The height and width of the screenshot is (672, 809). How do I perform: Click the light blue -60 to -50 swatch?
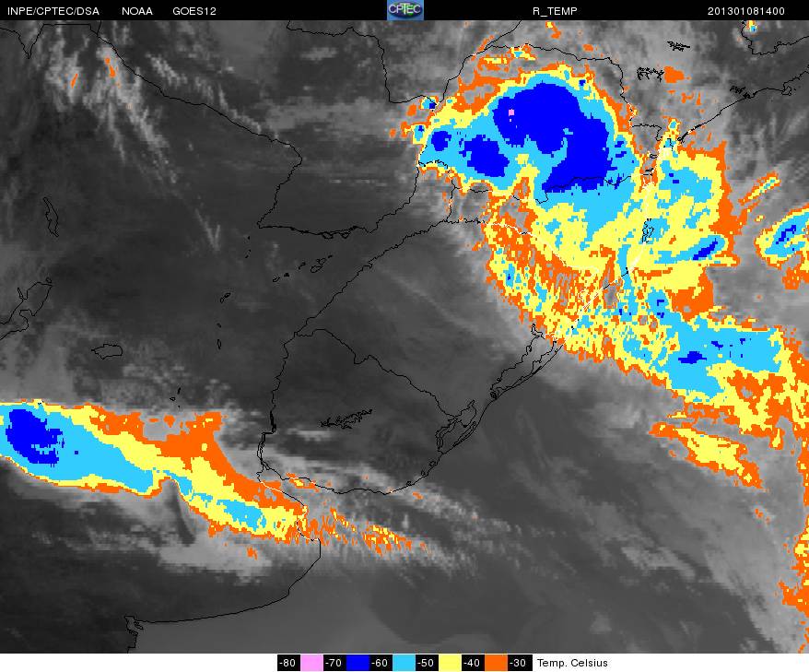404,663
